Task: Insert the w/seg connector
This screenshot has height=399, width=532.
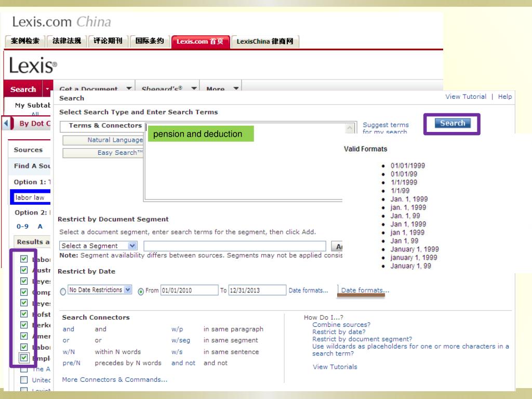Action: pyautogui.click(x=180, y=340)
